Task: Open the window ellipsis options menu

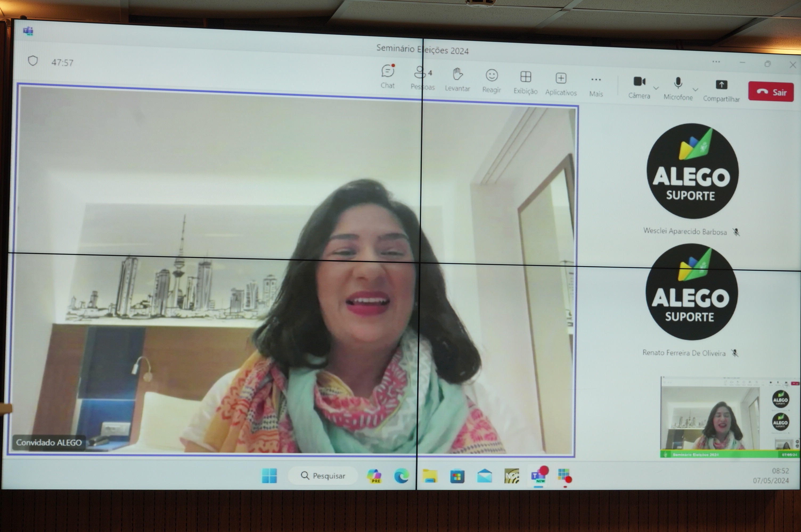Action: point(716,62)
